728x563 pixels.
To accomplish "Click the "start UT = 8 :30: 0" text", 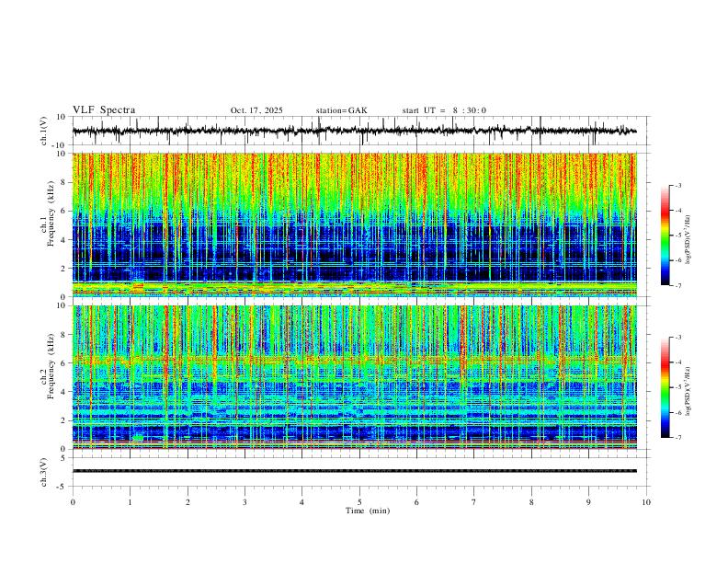I will click(x=444, y=110).
